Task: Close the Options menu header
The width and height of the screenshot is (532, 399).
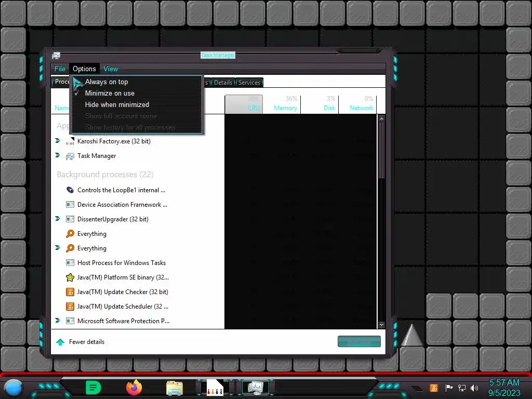Action: coord(84,69)
